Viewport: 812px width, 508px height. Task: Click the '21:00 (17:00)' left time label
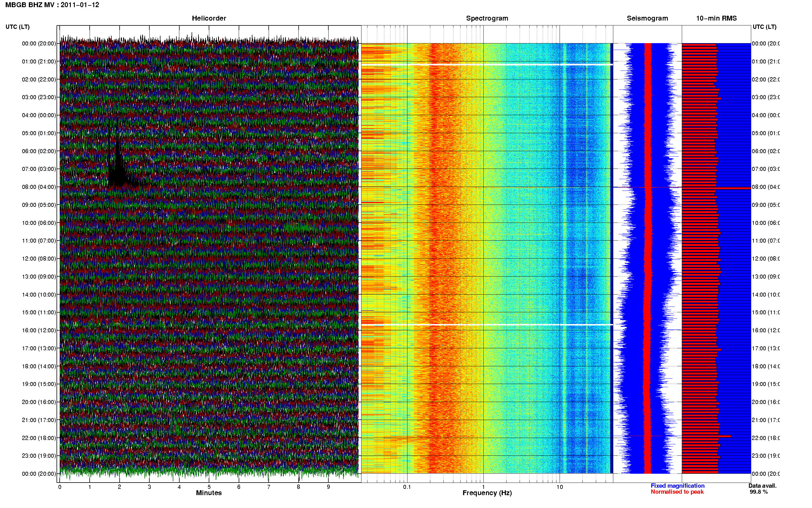click(x=39, y=420)
